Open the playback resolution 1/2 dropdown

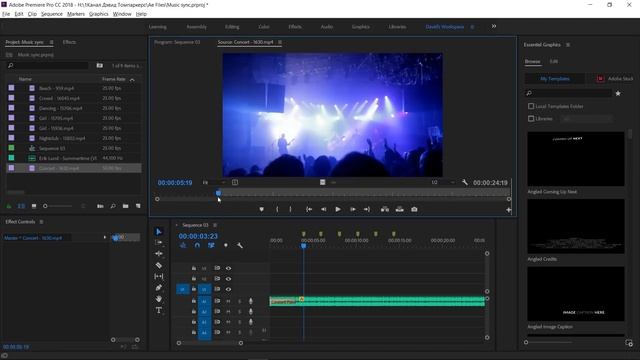(x=443, y=182)
